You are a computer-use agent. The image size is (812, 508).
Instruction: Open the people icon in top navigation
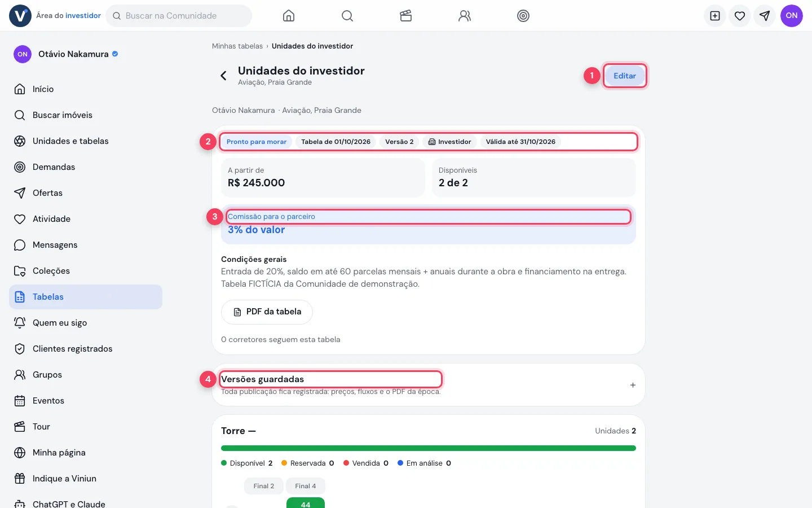465,16
